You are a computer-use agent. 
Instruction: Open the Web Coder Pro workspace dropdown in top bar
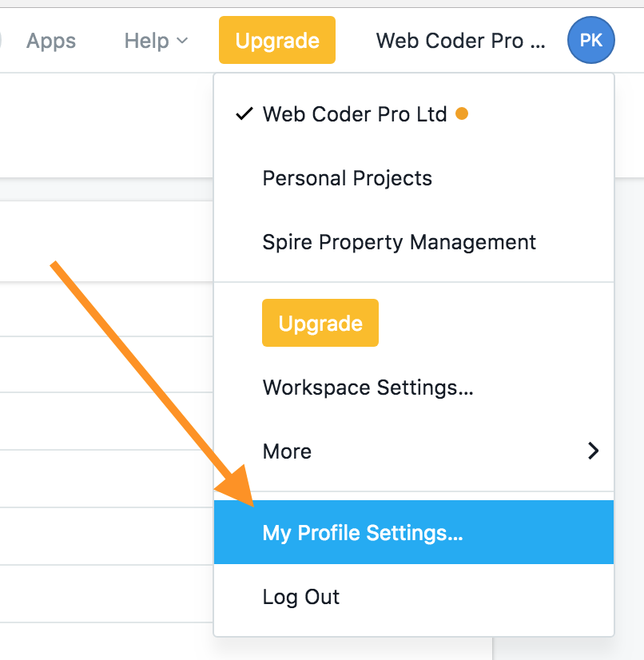coord(461,41)
